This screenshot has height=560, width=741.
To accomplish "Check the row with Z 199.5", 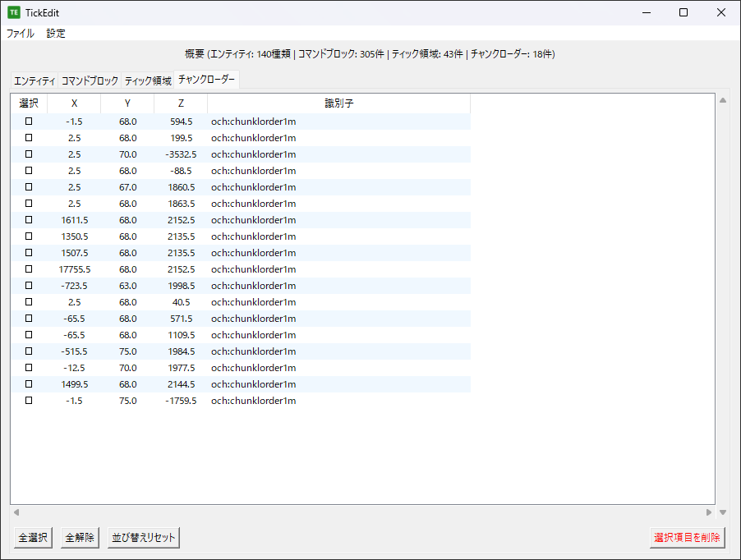I will [x=29, y=138].
